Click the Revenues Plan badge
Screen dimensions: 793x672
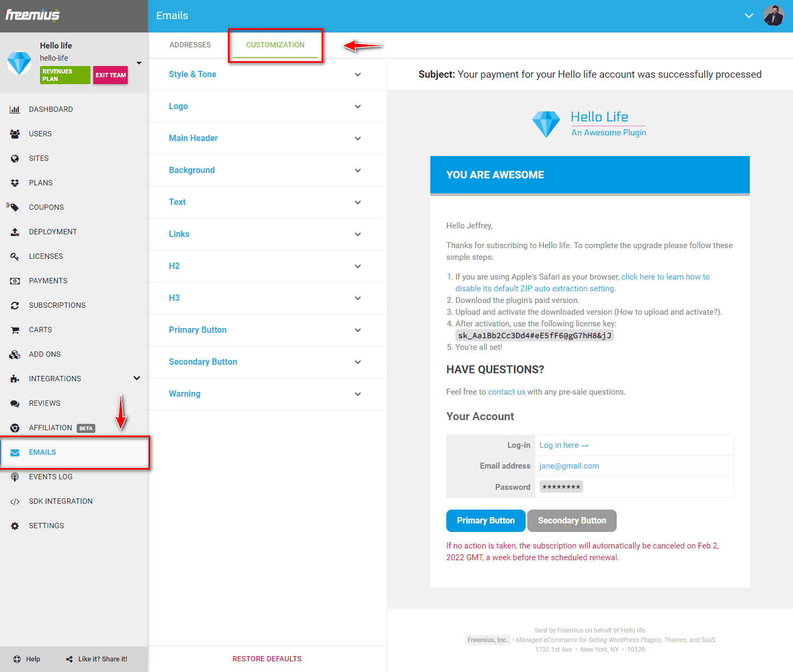[65, 75]
